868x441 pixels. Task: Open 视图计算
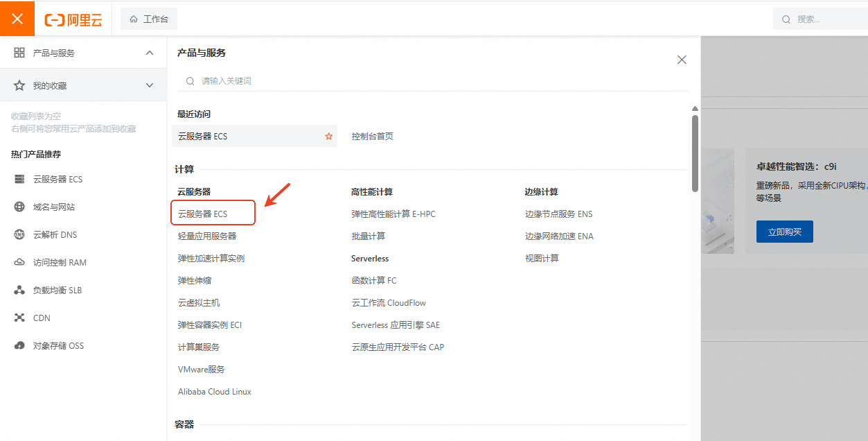[x=542, y=259]
